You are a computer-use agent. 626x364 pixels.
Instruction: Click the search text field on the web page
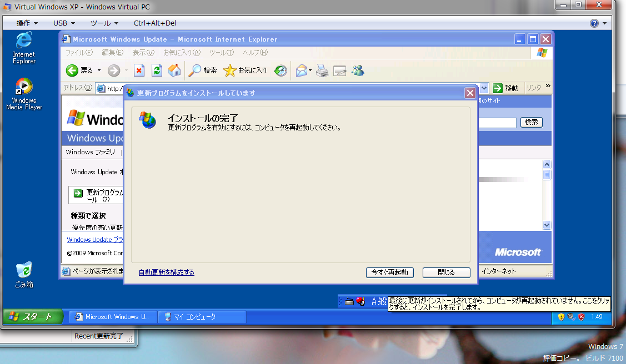[497, 123]
